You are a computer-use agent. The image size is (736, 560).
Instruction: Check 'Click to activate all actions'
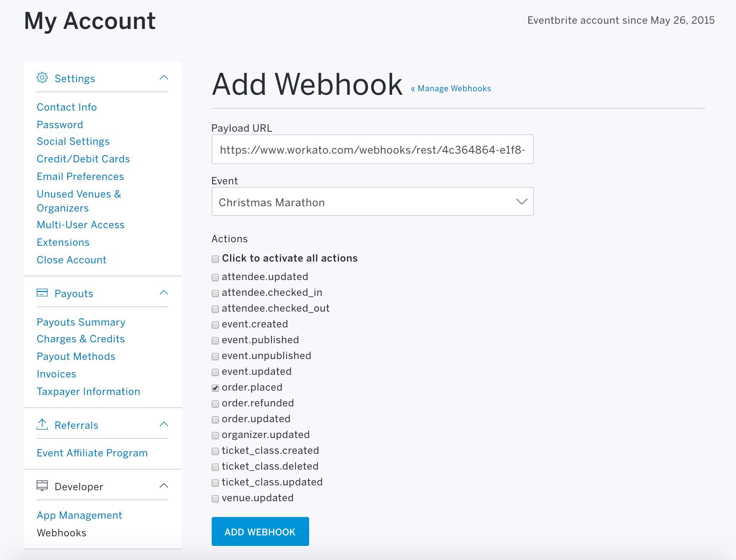[x=215, y=259]
